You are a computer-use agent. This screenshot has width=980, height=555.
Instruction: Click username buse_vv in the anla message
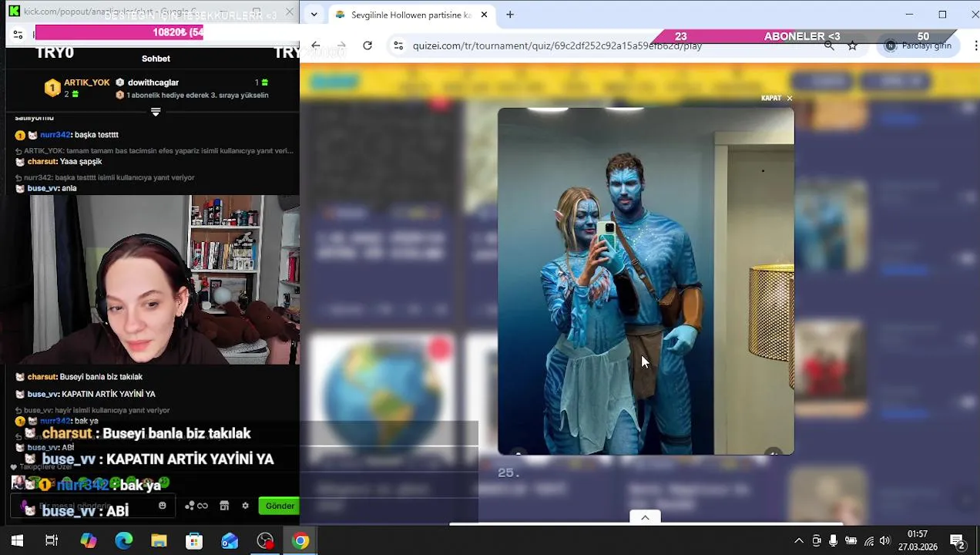pyautogui.click(x=42, y=188)
